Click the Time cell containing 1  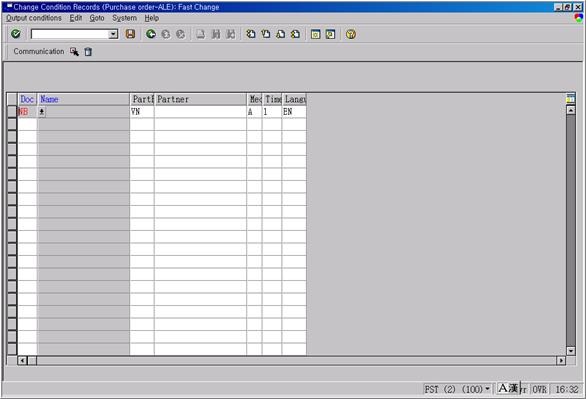click(272, 111)
